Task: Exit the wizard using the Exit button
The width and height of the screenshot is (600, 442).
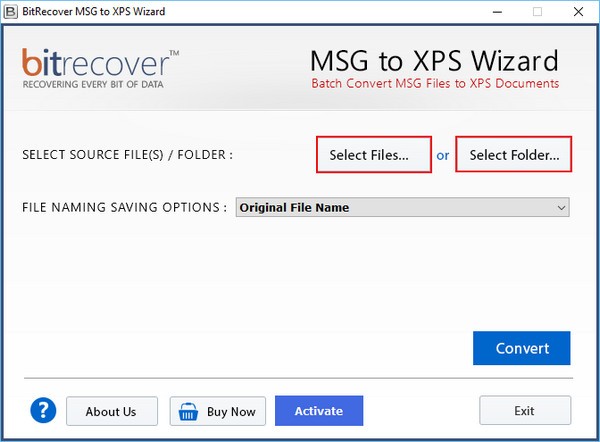Action: pos(525,411)
